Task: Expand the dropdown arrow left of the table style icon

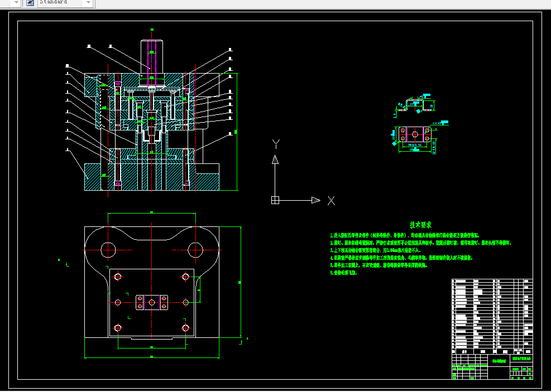Action: [17, 2]
